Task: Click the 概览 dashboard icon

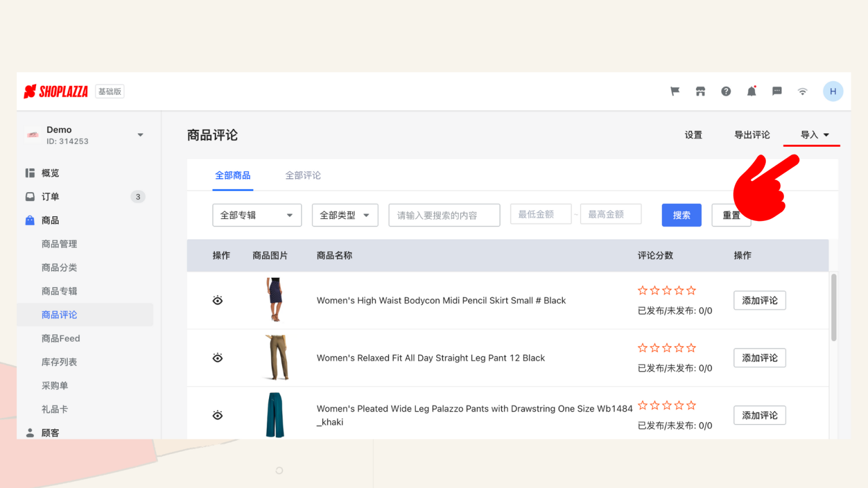Action: 30,173
